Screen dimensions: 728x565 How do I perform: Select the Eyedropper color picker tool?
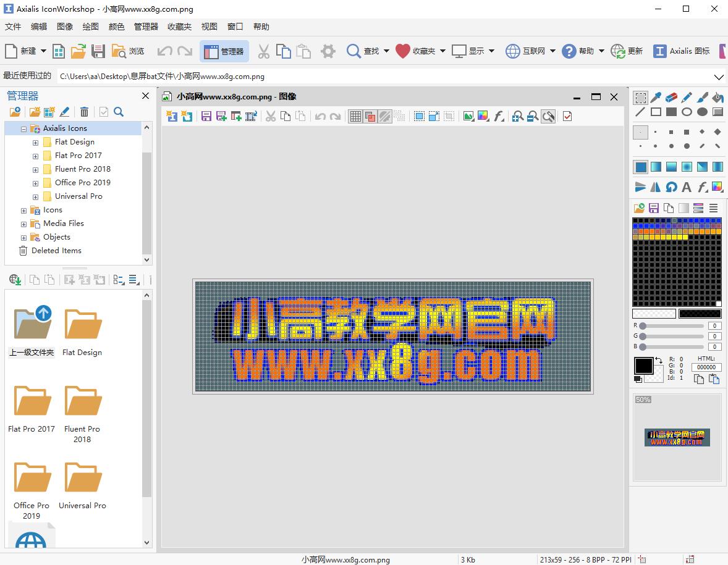click(x=655, y=97)
